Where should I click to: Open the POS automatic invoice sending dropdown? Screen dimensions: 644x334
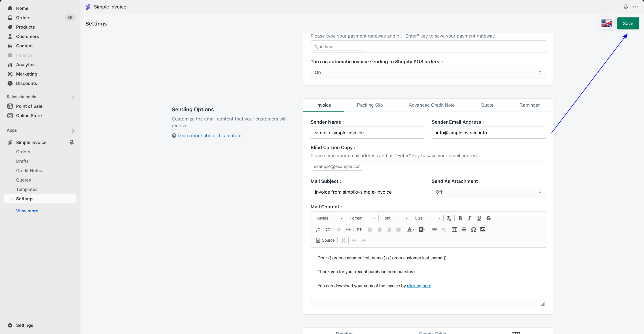428,72
